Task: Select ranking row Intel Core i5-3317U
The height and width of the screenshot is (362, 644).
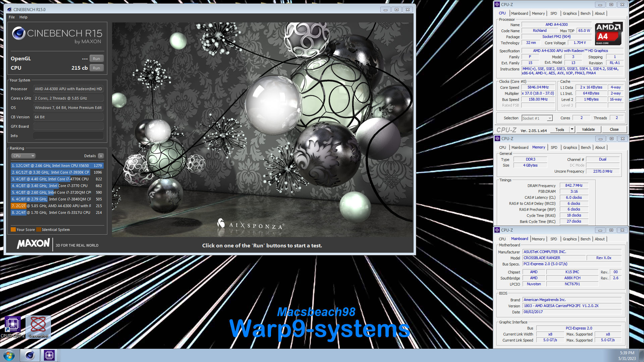Action: 57,213
